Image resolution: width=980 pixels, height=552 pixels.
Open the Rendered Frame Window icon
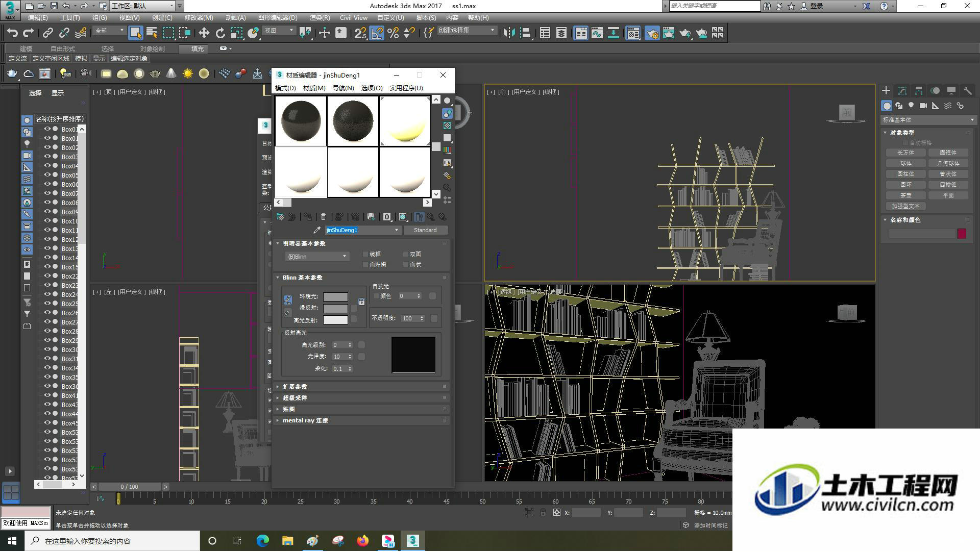(x=668, y=33)
